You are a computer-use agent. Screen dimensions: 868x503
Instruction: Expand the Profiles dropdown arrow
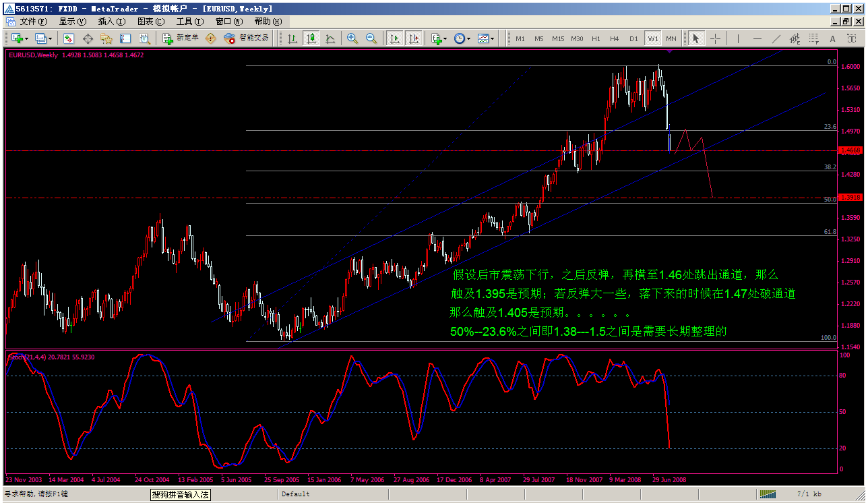click(50, 38)
